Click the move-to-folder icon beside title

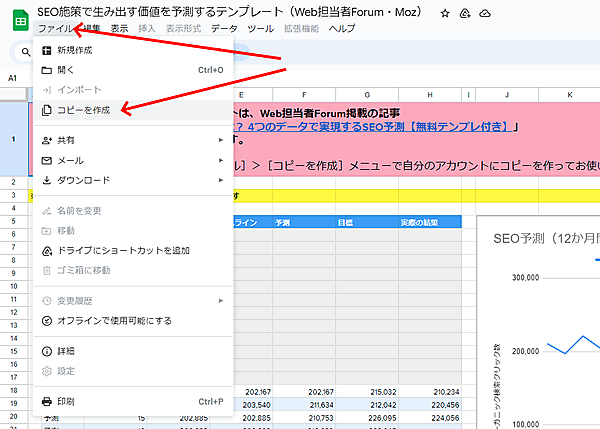pyautogui.click(x=465, y=12)
